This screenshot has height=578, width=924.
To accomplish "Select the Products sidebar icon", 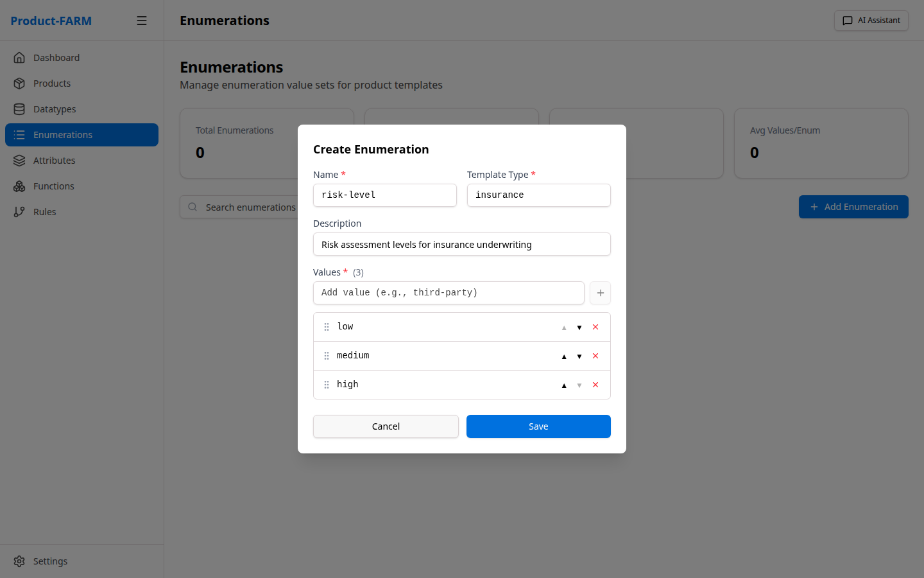I will click(20, 83).
